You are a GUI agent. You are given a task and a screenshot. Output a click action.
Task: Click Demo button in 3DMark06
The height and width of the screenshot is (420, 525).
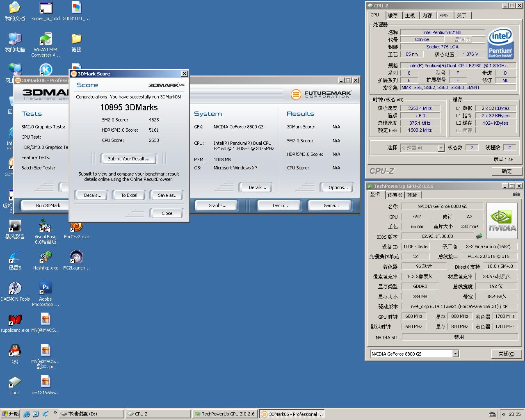(280, 205)
